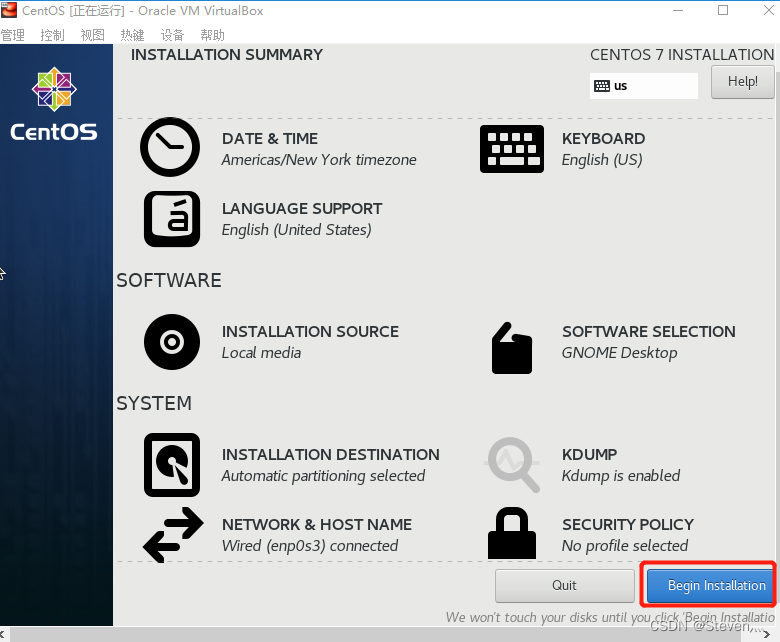Minimize the VirtualBox window
The image size is (780, 642).
click(x=678, y=10)
